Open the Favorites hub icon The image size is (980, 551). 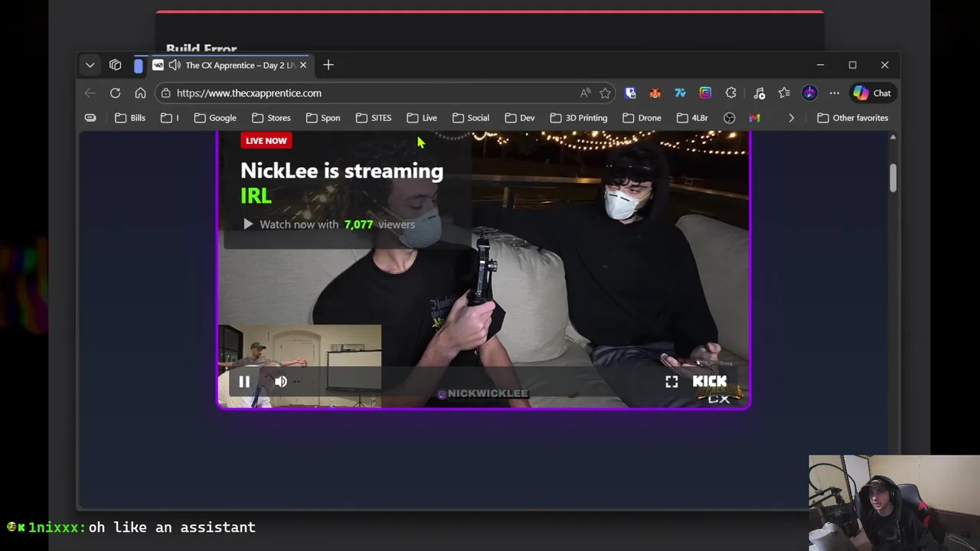tap(784, 93)
